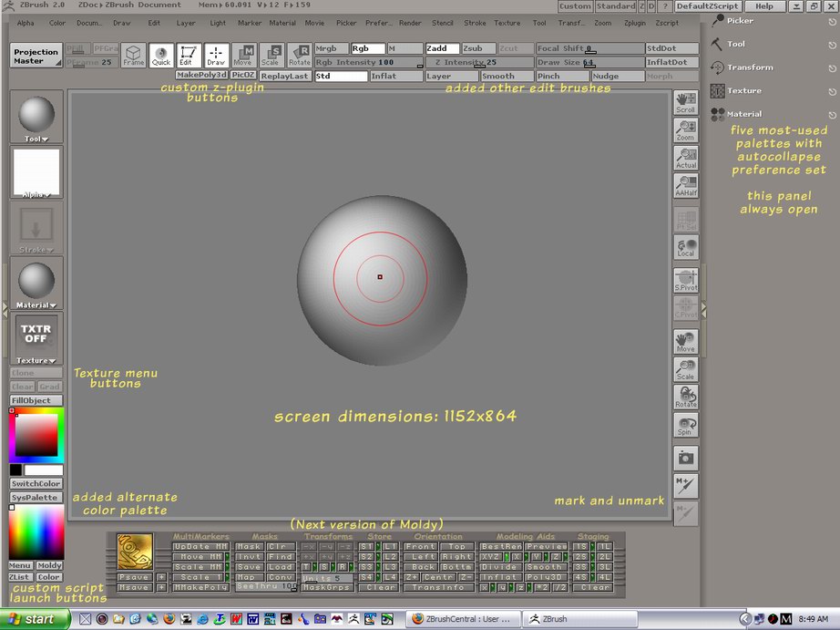Screen dimensions: 840x630
Task: Open the Alpha selector popup
Action: [36, 172]
